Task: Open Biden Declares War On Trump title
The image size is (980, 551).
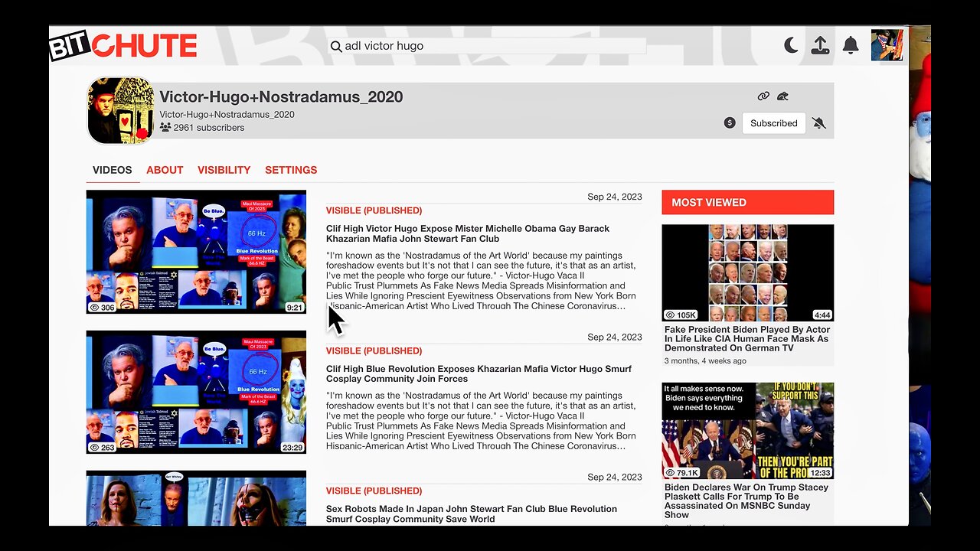Action: pyautogui.click(x=746, y=501)
